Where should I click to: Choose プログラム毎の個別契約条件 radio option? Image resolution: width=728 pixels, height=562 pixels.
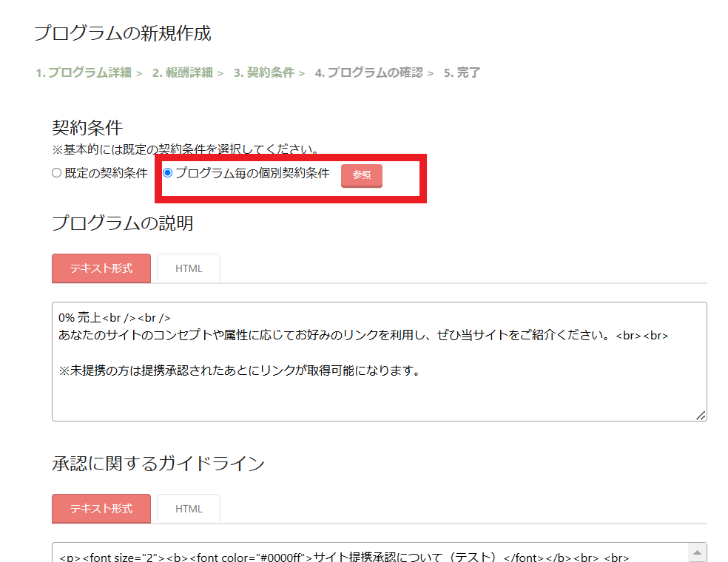click(168, 173)
